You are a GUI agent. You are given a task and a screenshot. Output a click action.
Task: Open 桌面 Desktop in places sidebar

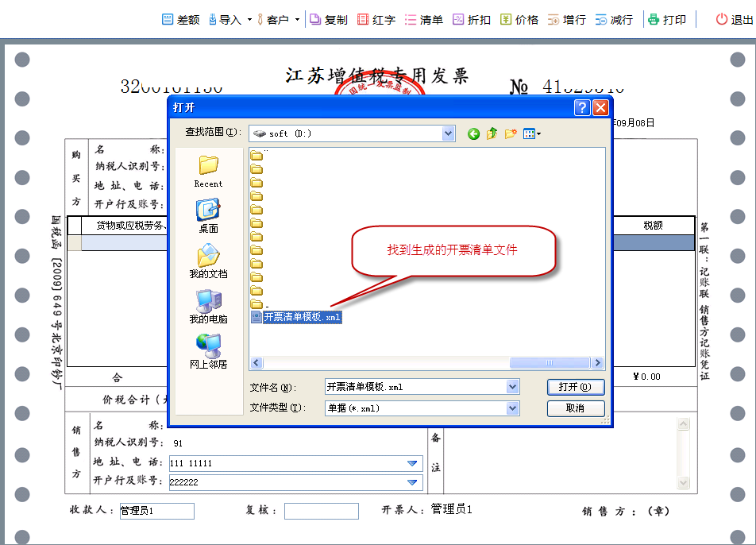pos(208,216)
